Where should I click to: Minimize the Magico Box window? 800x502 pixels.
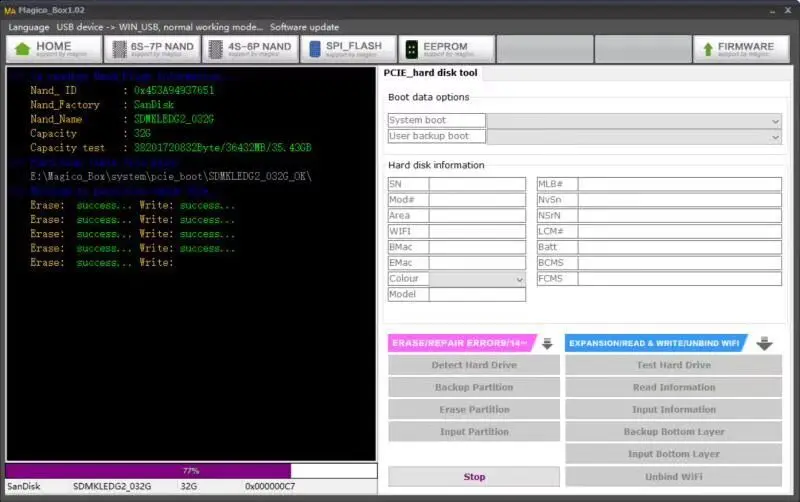[x=772, y=11]
